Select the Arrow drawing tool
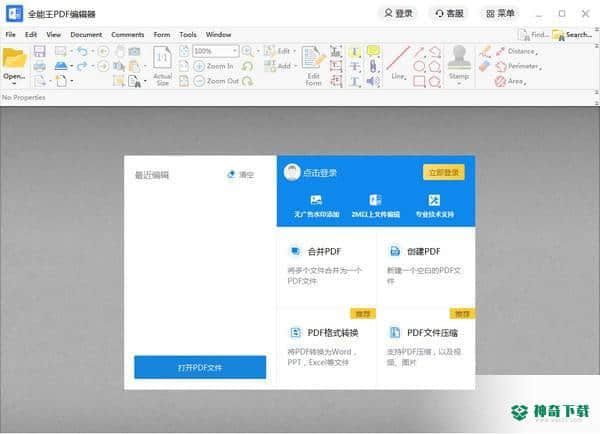Image resolution: width=600 pixels, height=434 pixels. 419,52
